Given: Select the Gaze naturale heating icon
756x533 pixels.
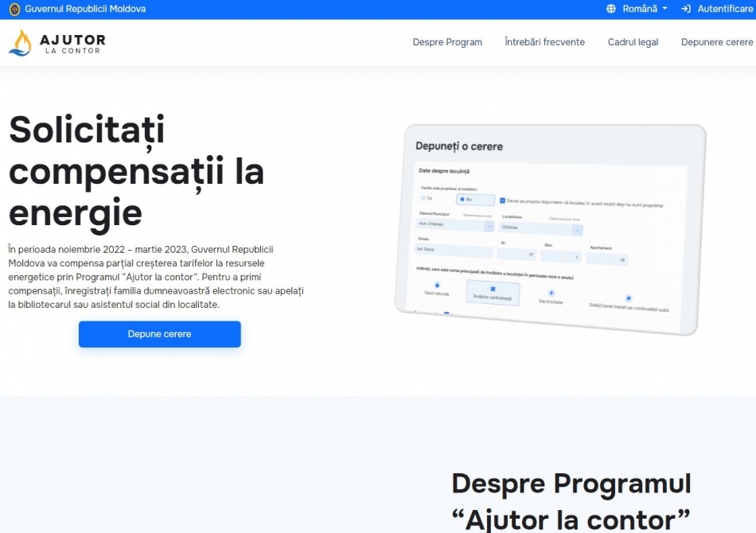Looking at the screenshot, I should [x=437, y=285].
